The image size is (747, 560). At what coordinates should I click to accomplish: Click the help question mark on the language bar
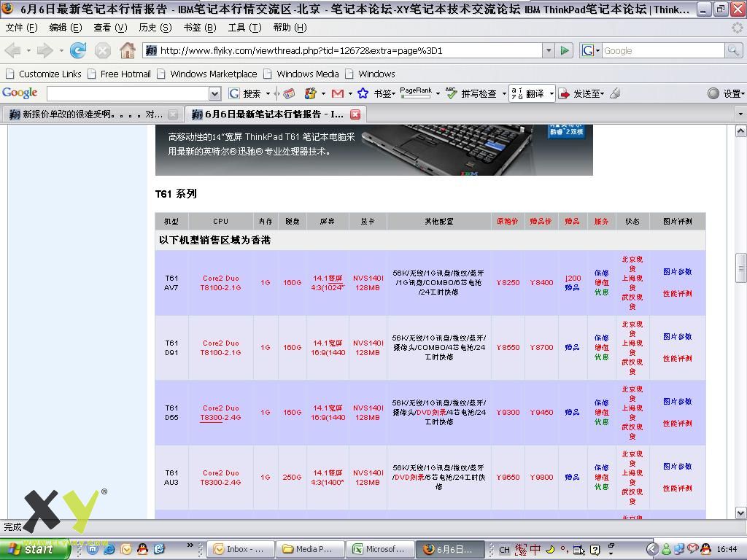click(x=595, y=550)
